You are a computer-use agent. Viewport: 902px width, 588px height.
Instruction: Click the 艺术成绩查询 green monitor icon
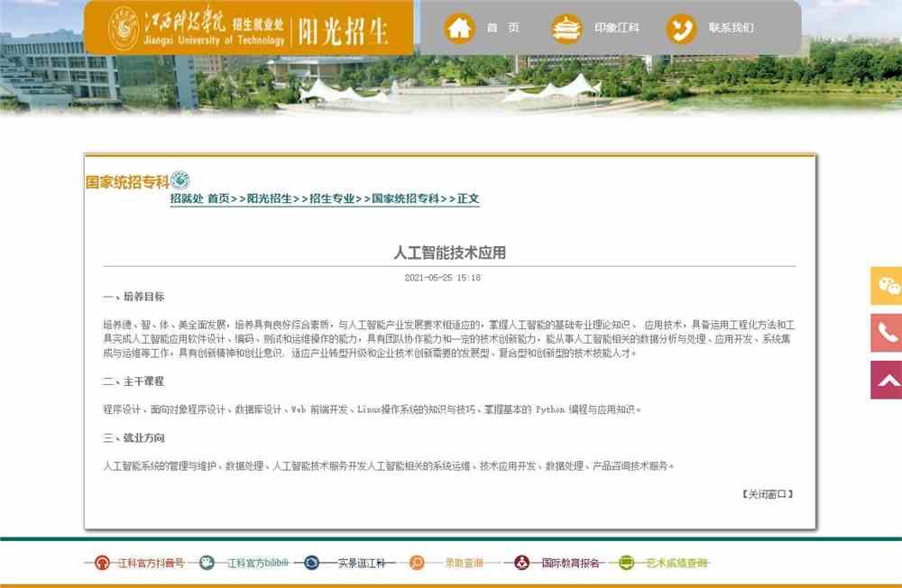[626, 563]
